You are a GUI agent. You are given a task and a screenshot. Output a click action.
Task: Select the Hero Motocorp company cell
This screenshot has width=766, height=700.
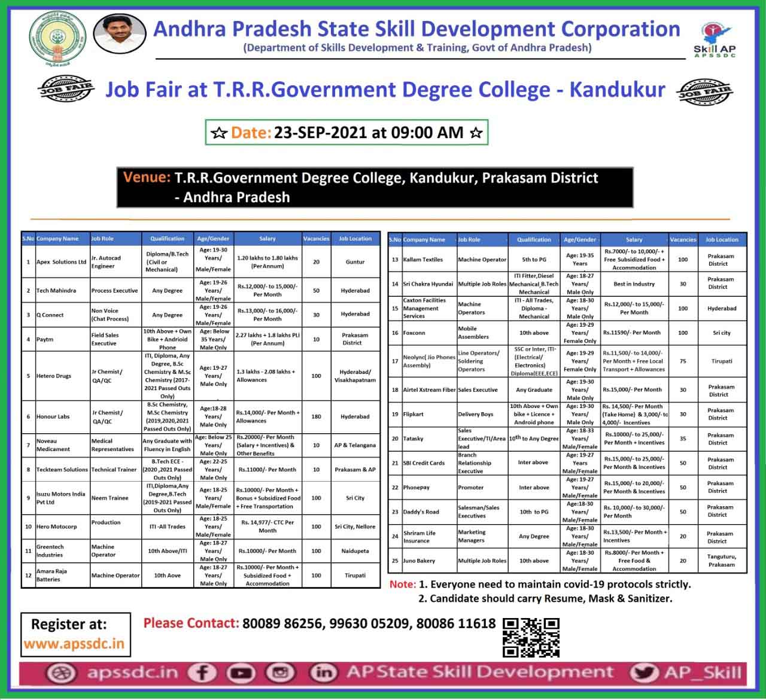coord(62,526)
